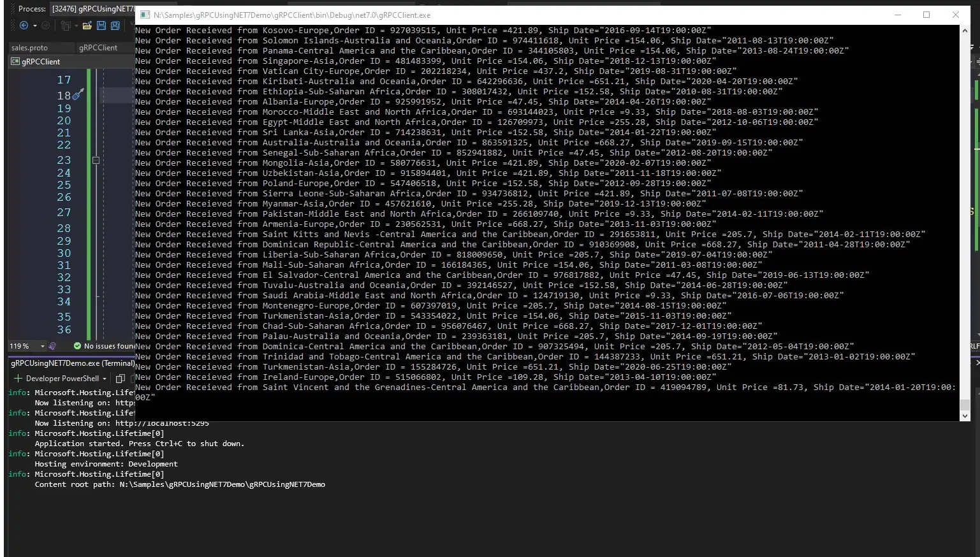Select the gRPCClient document tab
Screen dimensions: 980x557
98,48
